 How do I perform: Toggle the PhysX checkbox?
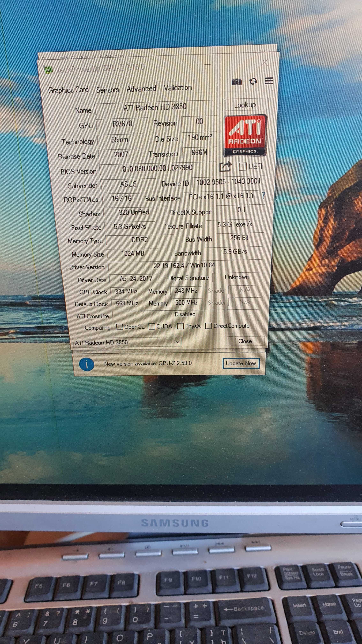(x=180, y=326)
